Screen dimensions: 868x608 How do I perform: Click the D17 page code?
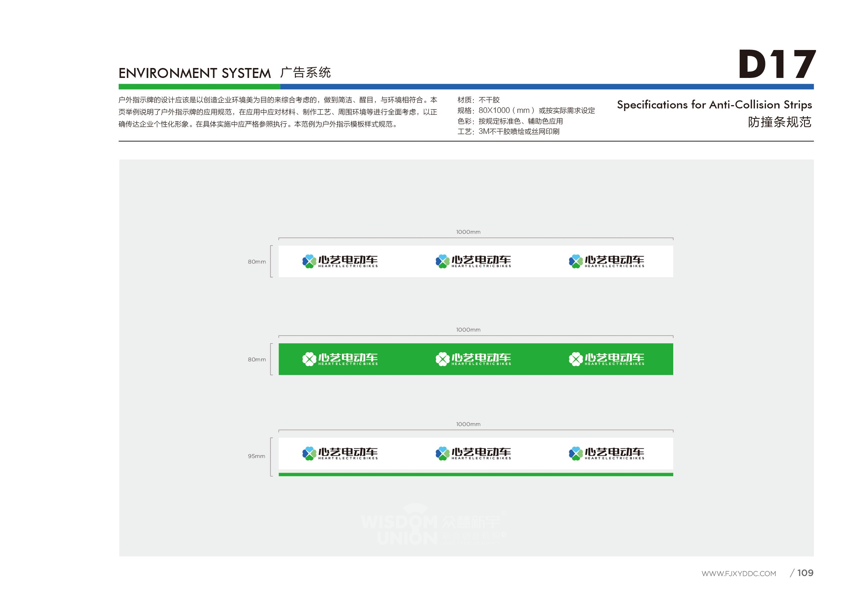click(776, 64)
